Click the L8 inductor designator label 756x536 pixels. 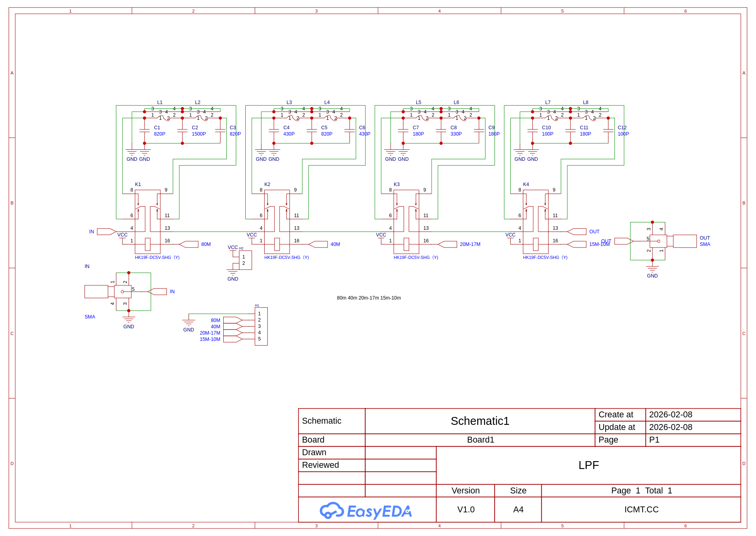(586, 102)
